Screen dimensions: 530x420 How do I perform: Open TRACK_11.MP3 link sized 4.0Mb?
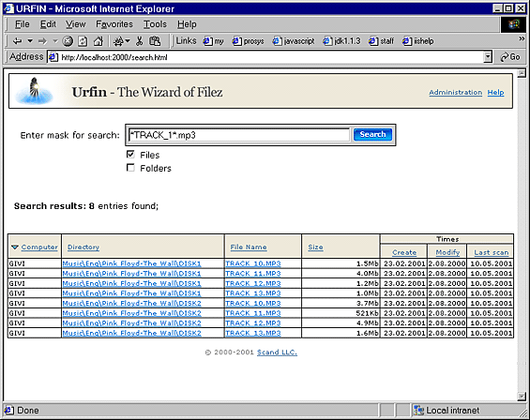point(253,274)
